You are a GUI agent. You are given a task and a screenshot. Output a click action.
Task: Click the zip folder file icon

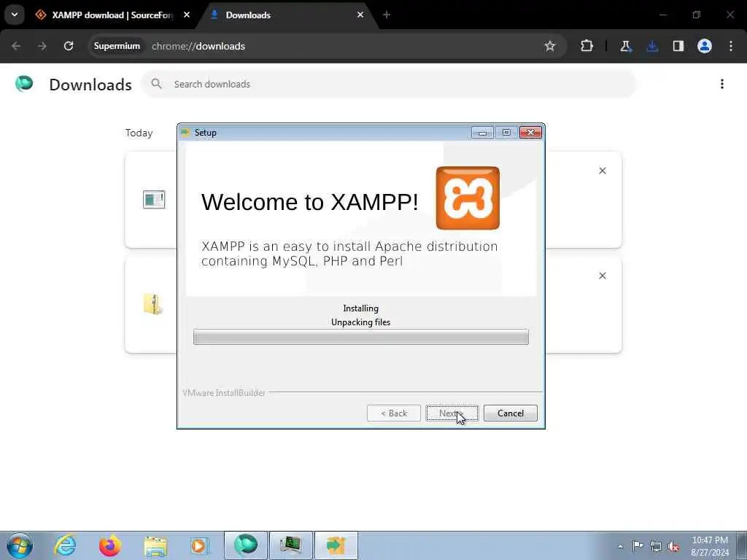[x=153, y=304]
